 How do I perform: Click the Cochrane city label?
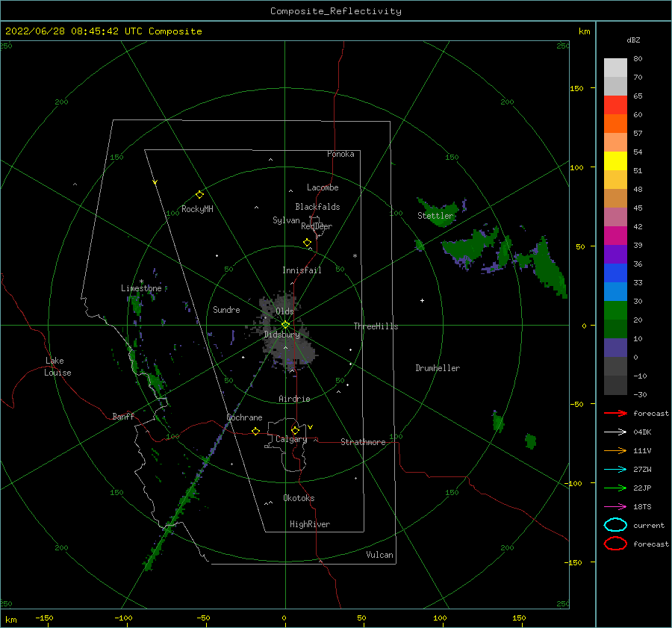coord(244,417)
